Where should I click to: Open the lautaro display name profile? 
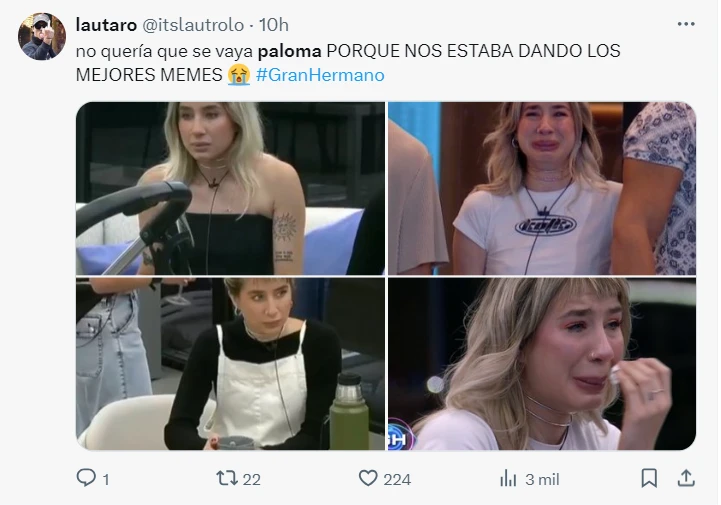pos(106,25)
